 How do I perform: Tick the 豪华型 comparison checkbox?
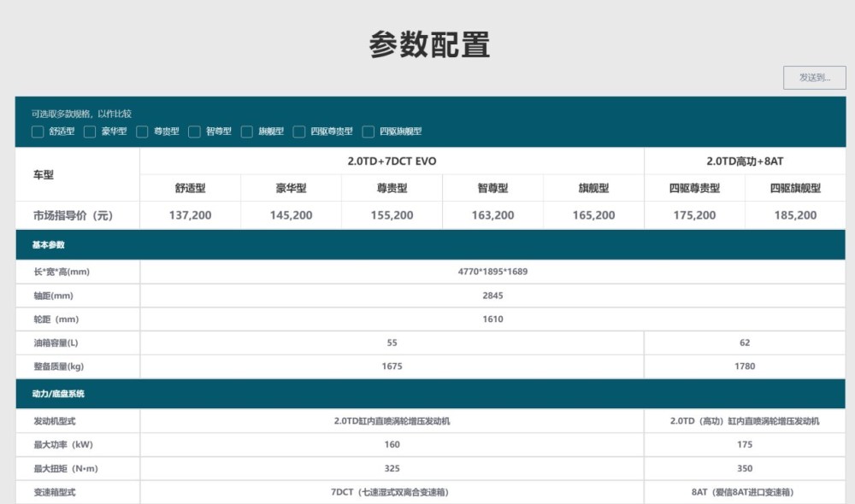90,132
